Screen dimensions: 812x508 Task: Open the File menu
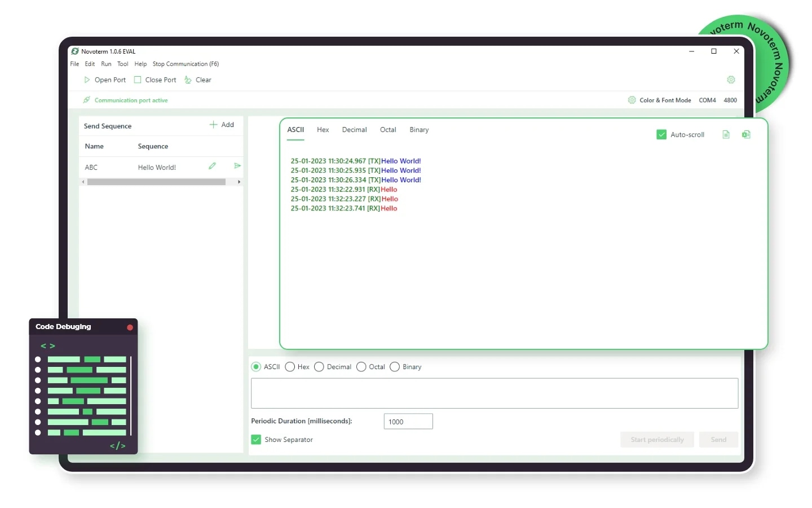click(74, 64)
